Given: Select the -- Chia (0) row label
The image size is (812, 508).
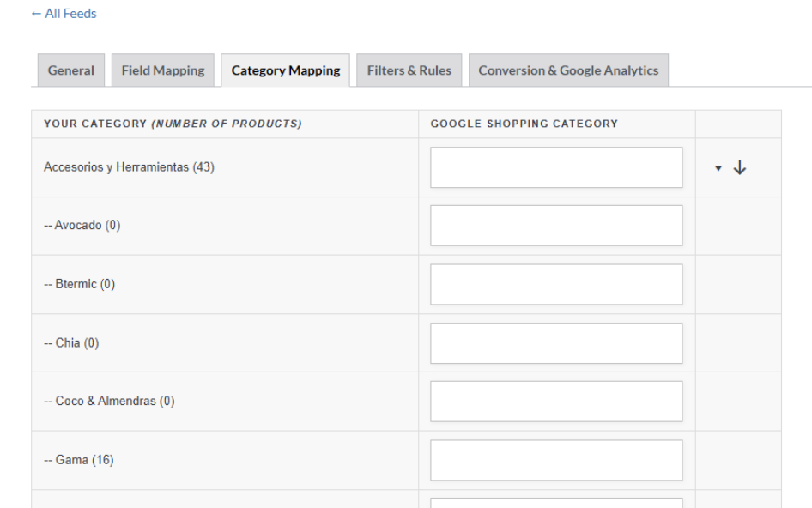Looking at the screenshot, I should [71, 343].
